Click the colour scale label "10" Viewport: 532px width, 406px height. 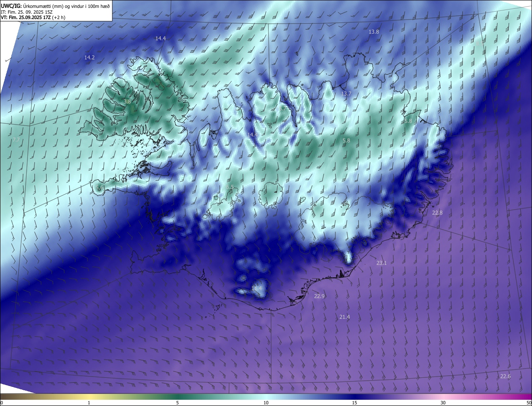[266, 403]
